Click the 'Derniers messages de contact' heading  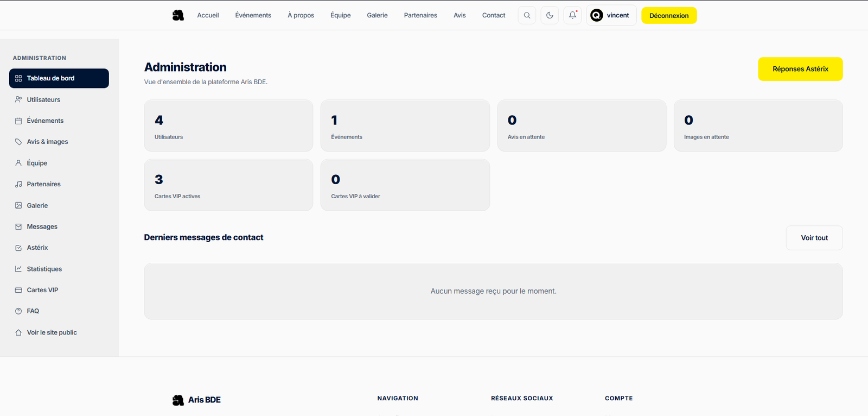(203, 237)
